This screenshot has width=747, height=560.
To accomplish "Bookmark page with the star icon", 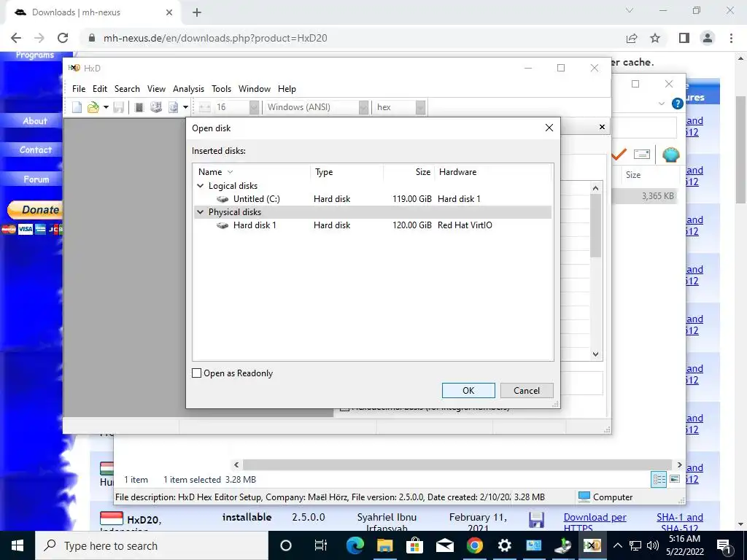I will click(x=655, y=38).
